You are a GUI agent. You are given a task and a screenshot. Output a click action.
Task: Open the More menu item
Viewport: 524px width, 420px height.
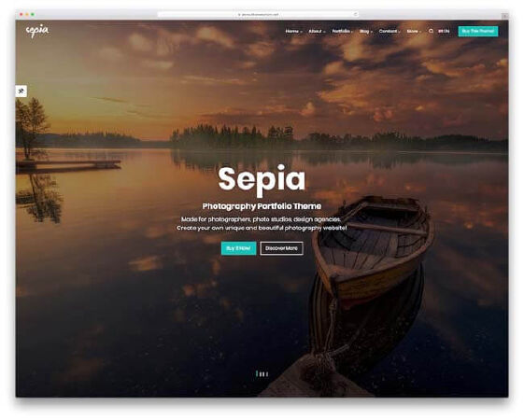coord(414,31)
